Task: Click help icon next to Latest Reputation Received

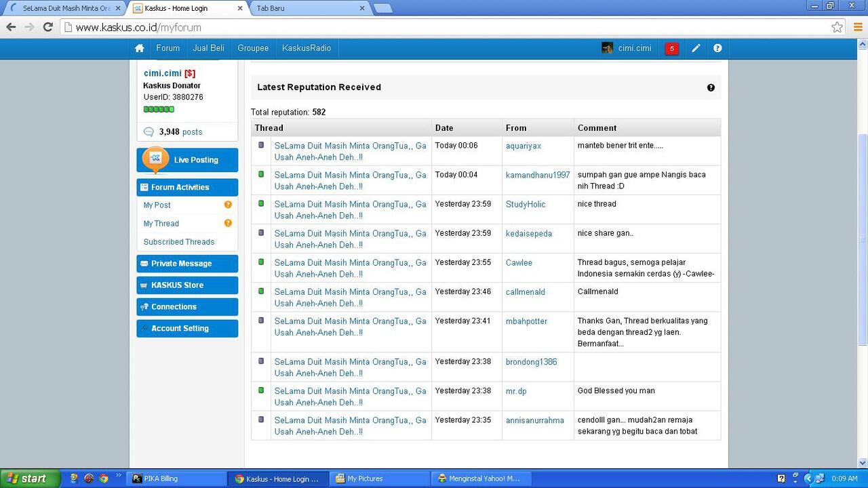Action: (711, 87)
